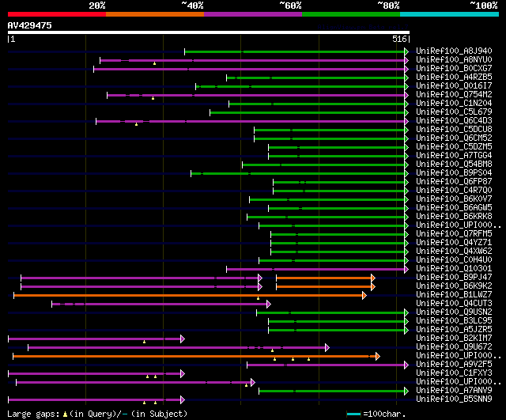Image resolution: width=506 pixels, height=420 pixels.
Task: Click the UniRef100_Q016I7 label
Action: pyautogui.click(x=454, y=86)
